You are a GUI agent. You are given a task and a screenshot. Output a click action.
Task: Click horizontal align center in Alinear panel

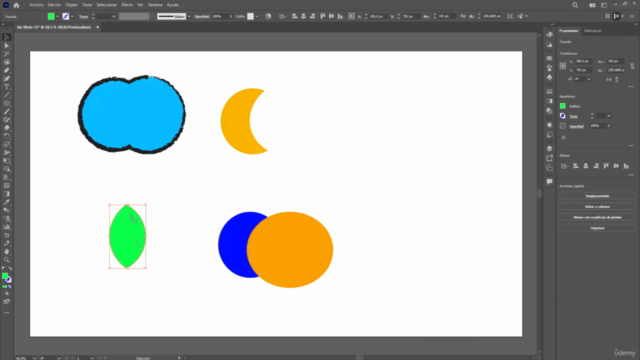pos(586,166)
